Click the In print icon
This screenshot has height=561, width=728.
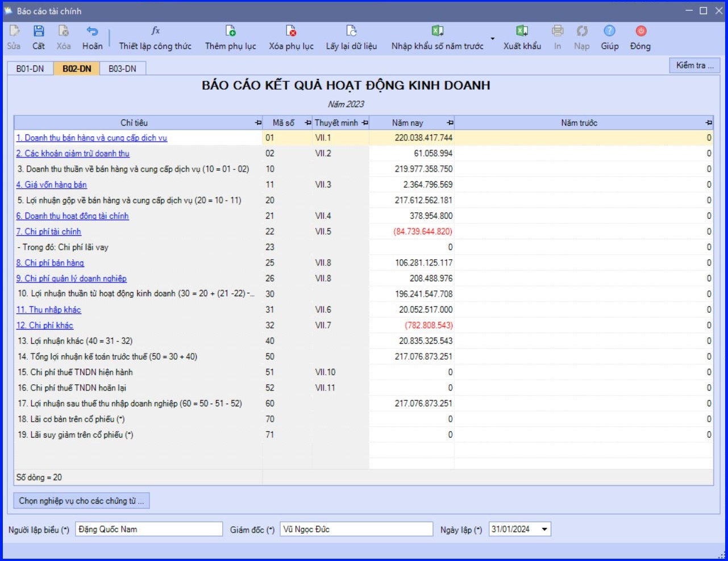(x=558, y=31)
